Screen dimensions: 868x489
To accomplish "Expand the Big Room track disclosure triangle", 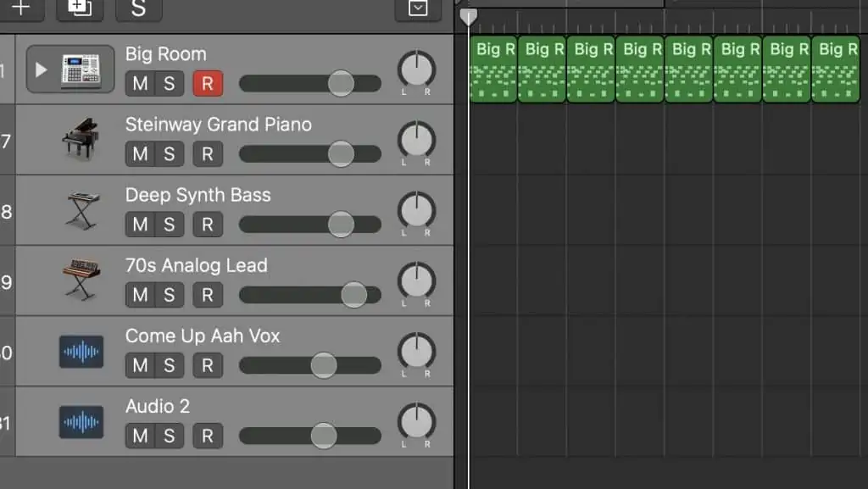I will pyautogui.click(x=41, y=70).
